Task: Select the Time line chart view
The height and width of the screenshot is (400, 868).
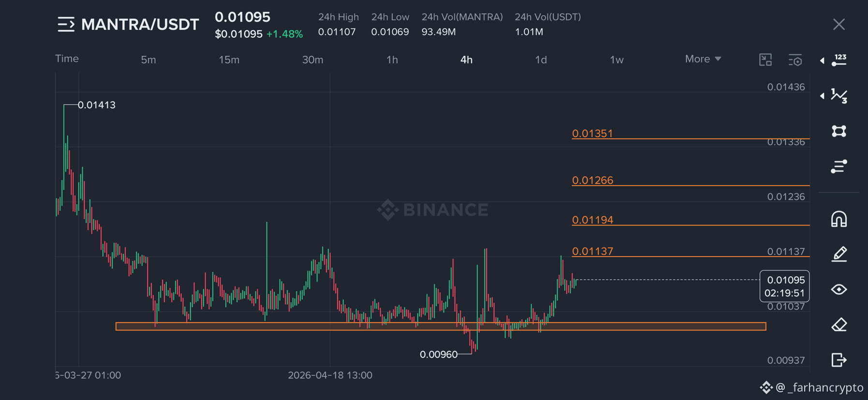Action: coord(67,58)
